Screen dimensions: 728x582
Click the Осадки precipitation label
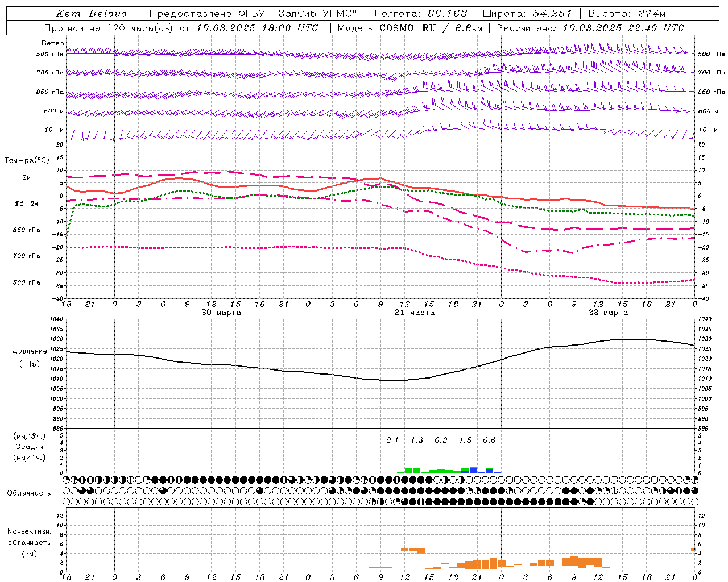(30, 447)
